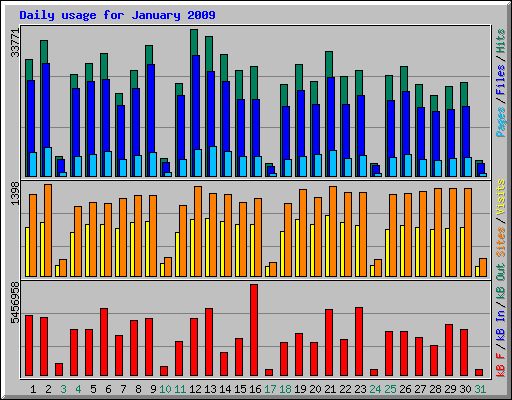
Task: Click day 23 on the x-axis
Action: click(360, 389)
